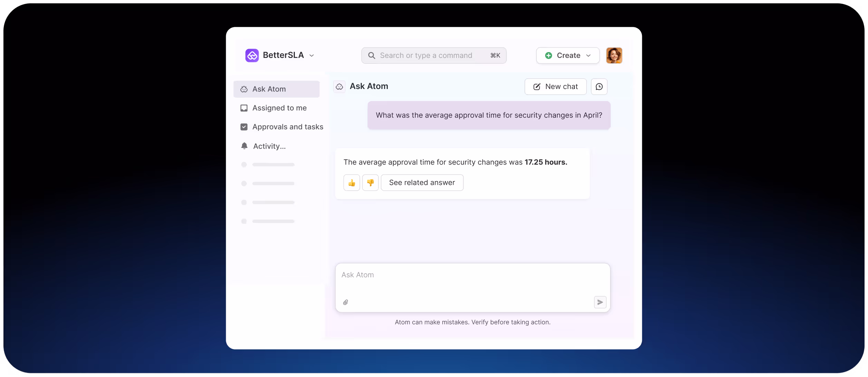
Task: Focus the Search or type a command field
Action: (426, 56)
